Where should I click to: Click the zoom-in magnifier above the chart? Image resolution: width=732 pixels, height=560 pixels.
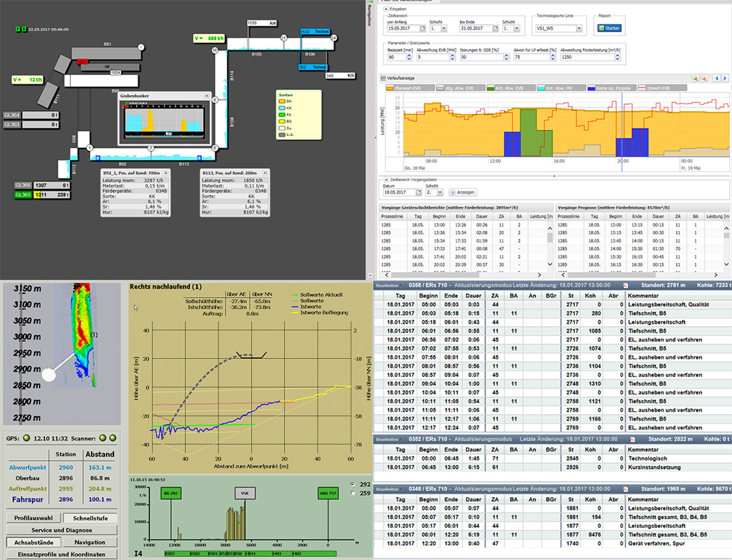pyautogui.click(x=695, y=78)
